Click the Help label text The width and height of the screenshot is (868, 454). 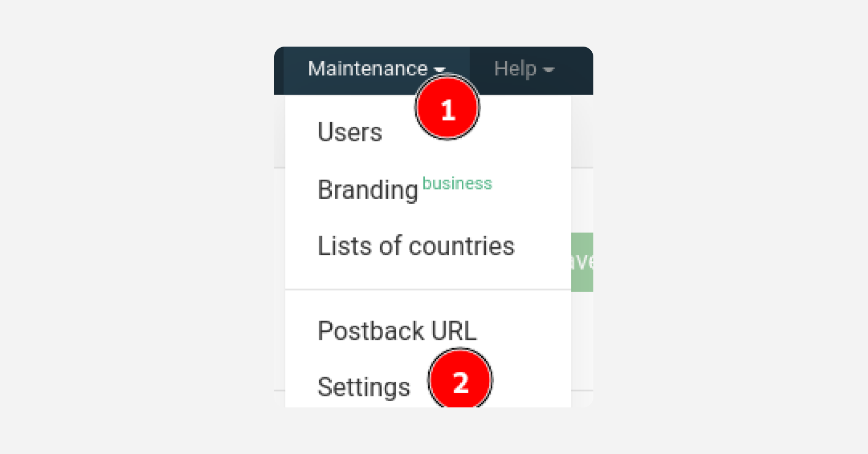click(515, 69)
